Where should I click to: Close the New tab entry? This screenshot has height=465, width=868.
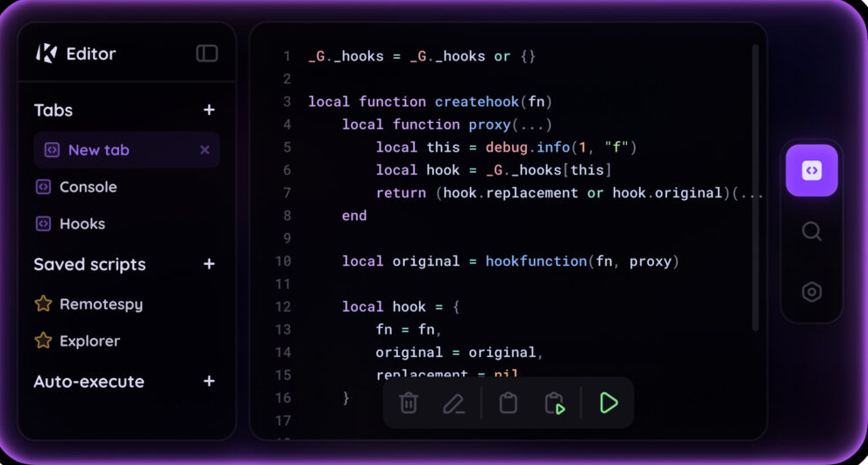[205, 150]
